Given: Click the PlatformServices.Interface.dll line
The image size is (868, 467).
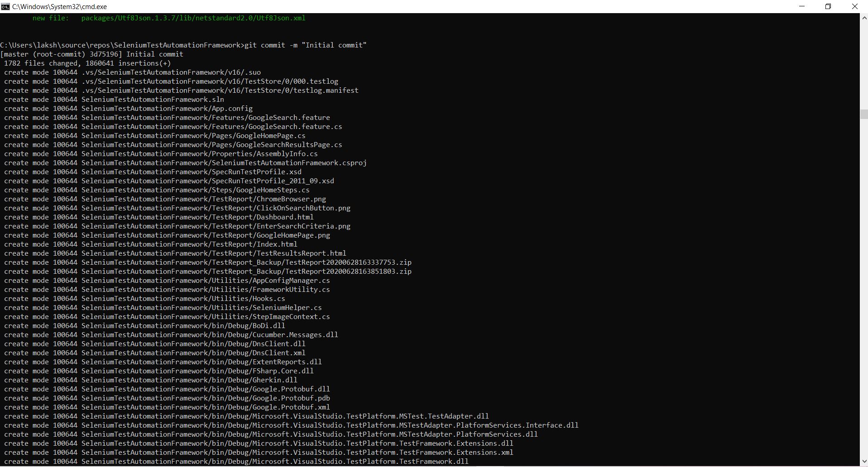Looking at the screenshot, I should pos(292,425).
